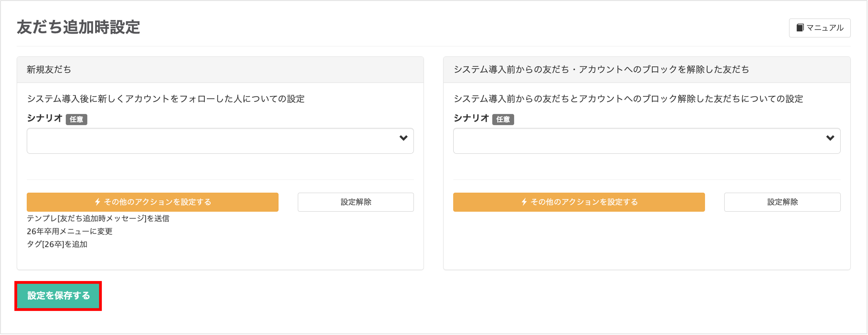This screenshot has height=335, width=868.
Task: Click the 友だち追加時設定 page title
Action: pos(79,27)
